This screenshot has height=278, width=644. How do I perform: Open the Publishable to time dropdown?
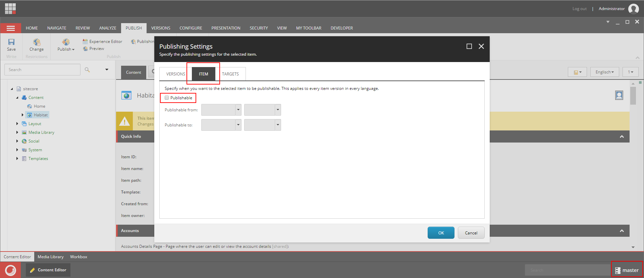point(278,125)
